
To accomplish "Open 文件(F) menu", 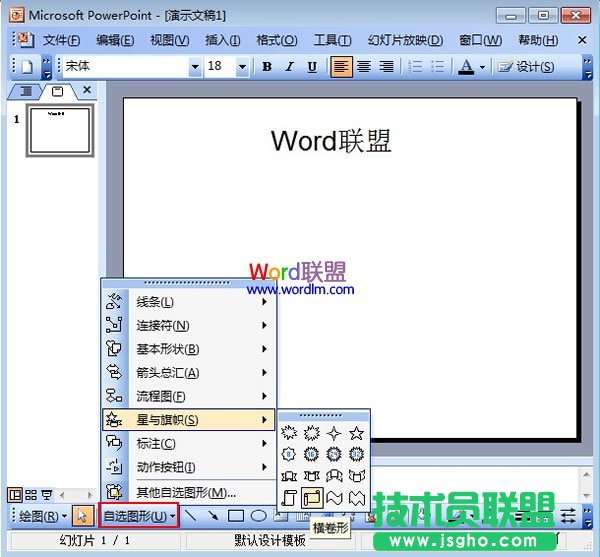I will coord(61,40).
